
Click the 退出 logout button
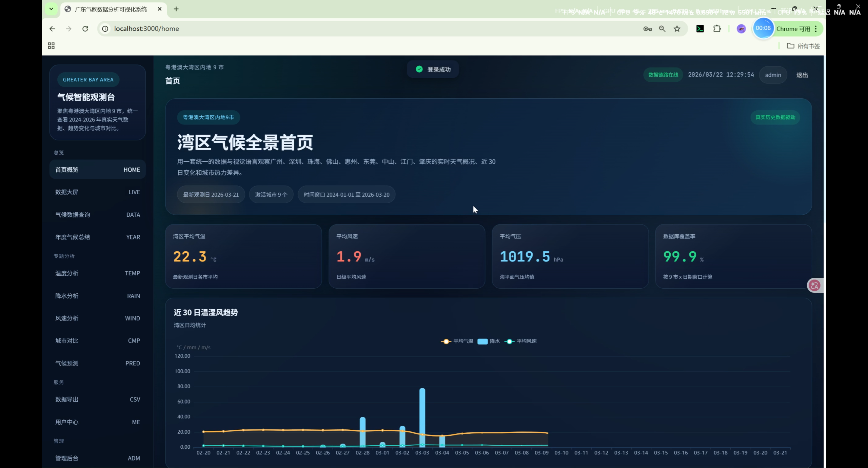click(x=802, y=75)
